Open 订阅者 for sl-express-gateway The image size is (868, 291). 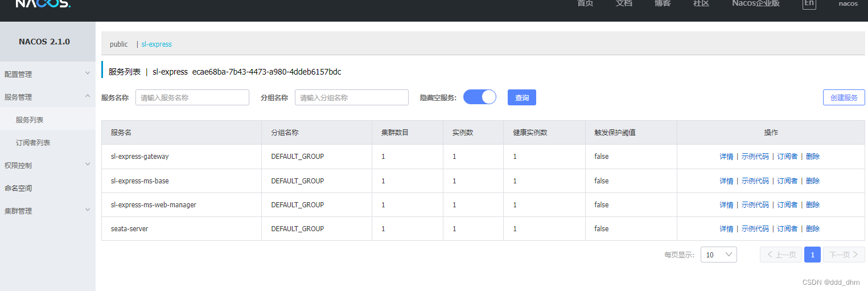pos(787,157)
